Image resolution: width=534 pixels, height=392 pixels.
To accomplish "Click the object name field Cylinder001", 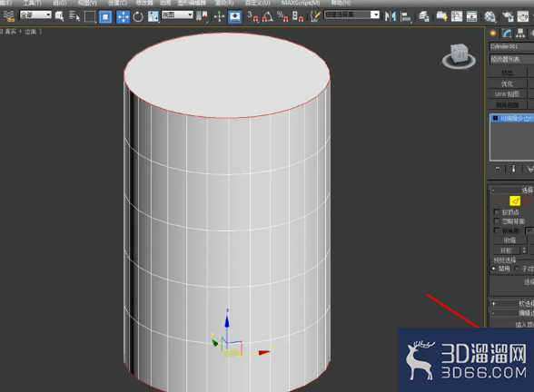I will pos(511,46).
